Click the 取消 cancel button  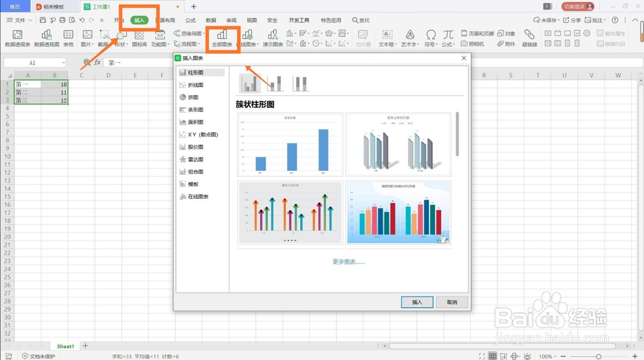click(x=452, y=302)
